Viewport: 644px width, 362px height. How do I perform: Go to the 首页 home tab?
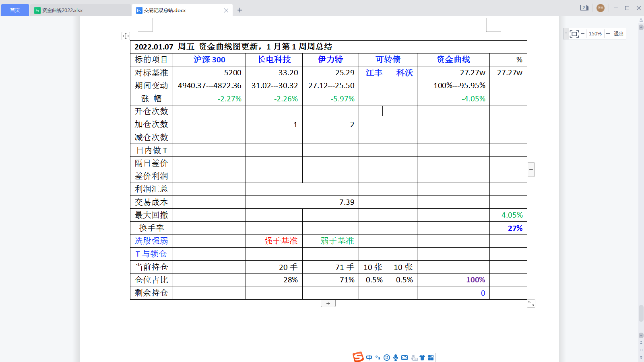(15, 10)
